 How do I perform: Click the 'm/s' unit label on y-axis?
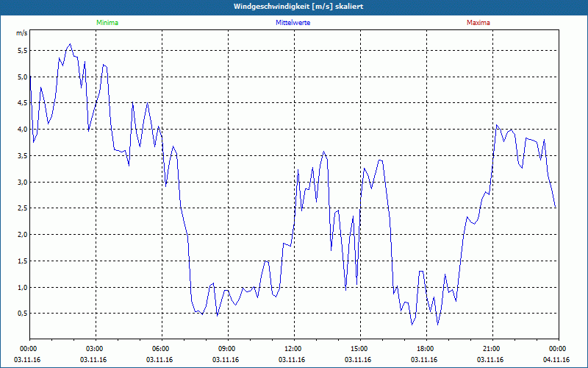coord(22,33)
